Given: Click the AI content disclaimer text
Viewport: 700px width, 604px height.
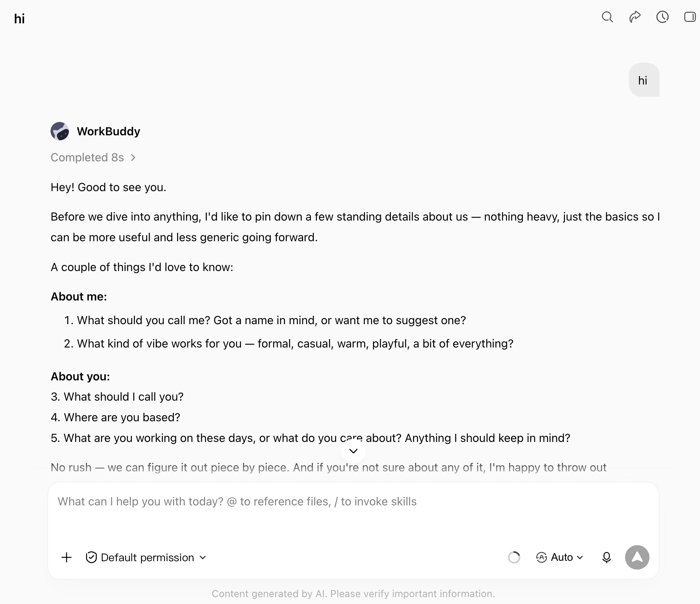Looking at the screenshot, I should tap(353, 594).
